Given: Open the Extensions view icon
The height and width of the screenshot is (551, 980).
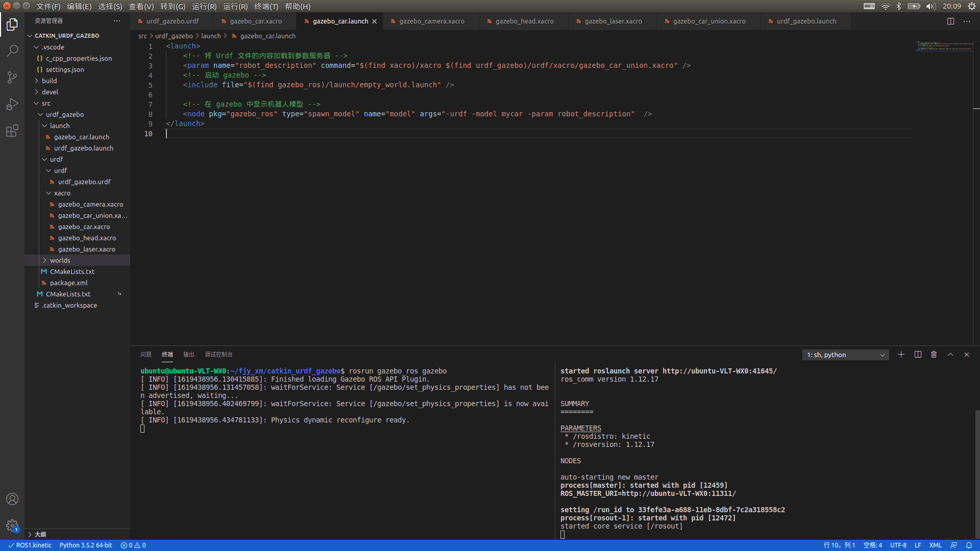Looking at the screenshot, I should click(x=12, y=131).
